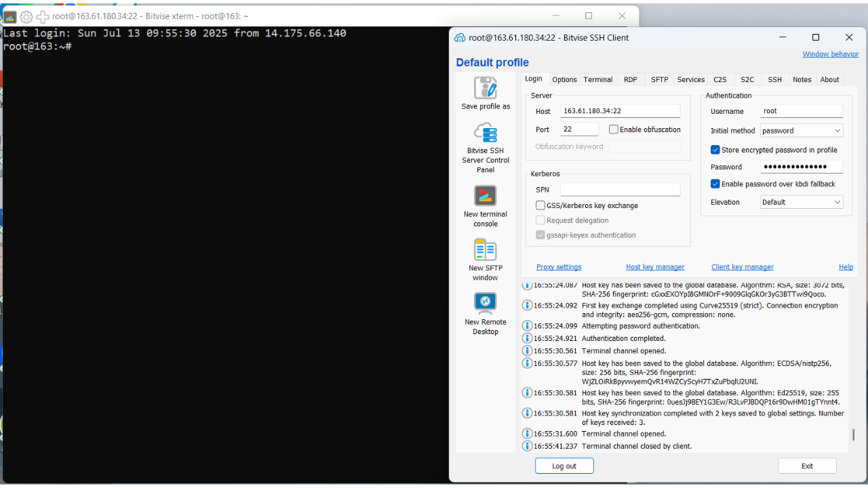Open a New SFTP window
This screenshot has width=868, height=488.
pos(486,249)
